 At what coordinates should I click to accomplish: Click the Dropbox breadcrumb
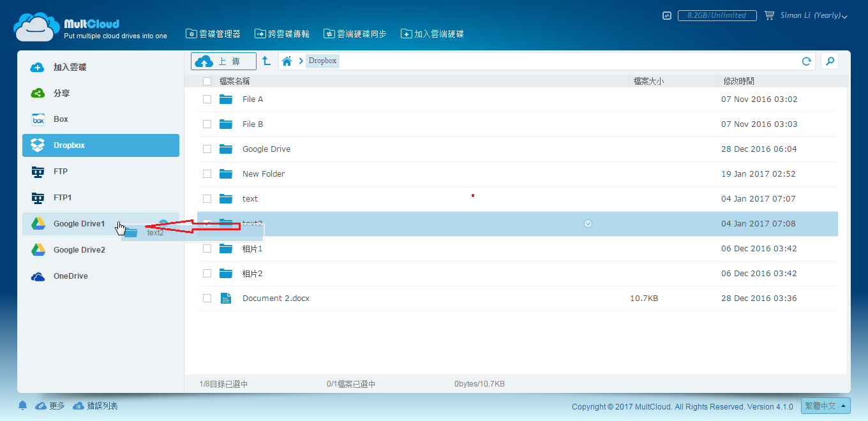(x=322, y=61)
